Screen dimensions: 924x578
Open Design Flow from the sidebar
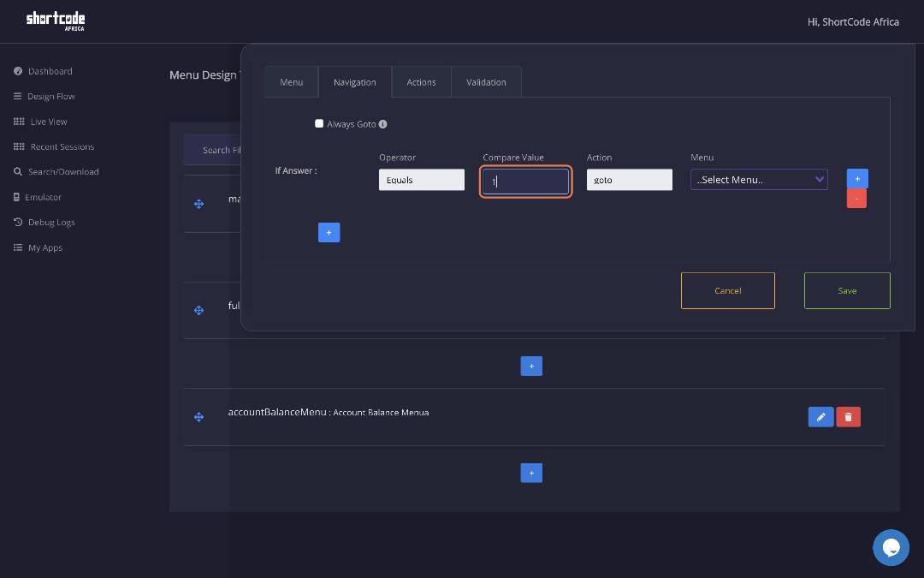tap(51, 96)
